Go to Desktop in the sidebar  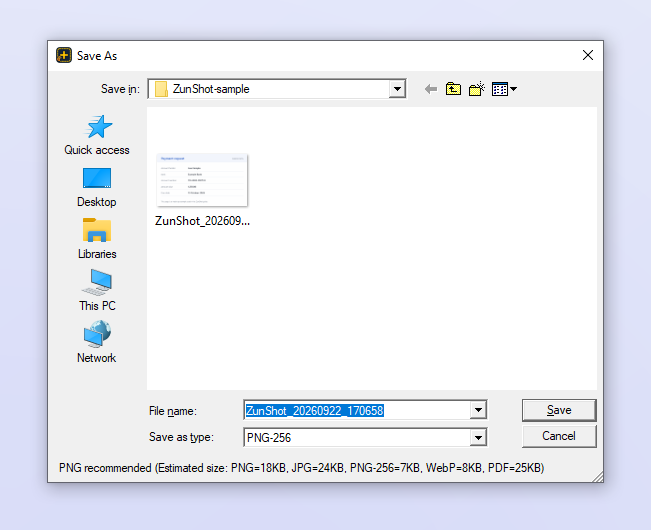point(97,187)
